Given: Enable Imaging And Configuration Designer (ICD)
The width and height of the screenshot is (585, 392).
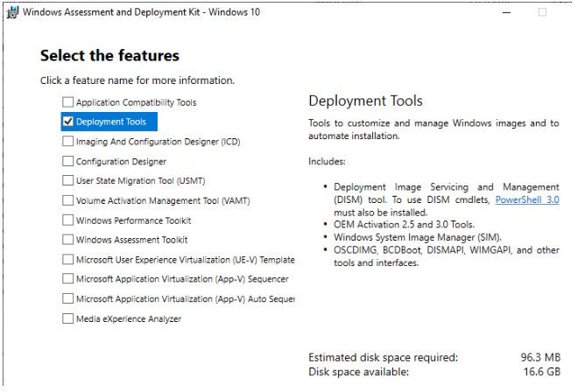Looking at the screenshot, I should coord(68,141).
